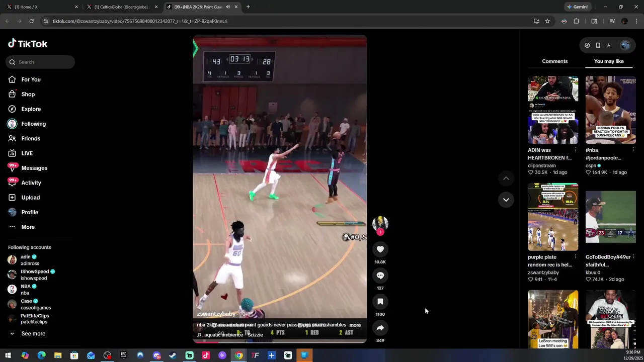644x362 pixels.
Task: Open IShowSpeed's account in following list
Action: (x=31, y=275)
